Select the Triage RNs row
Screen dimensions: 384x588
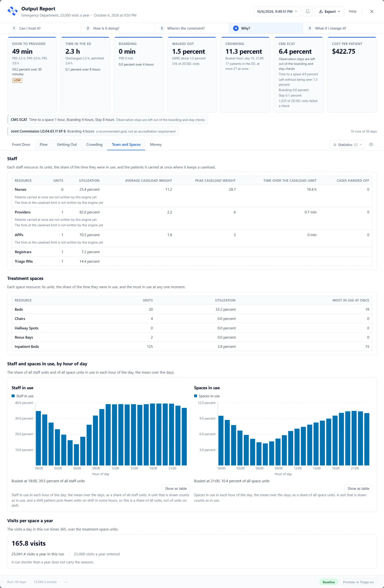[192, 261]
